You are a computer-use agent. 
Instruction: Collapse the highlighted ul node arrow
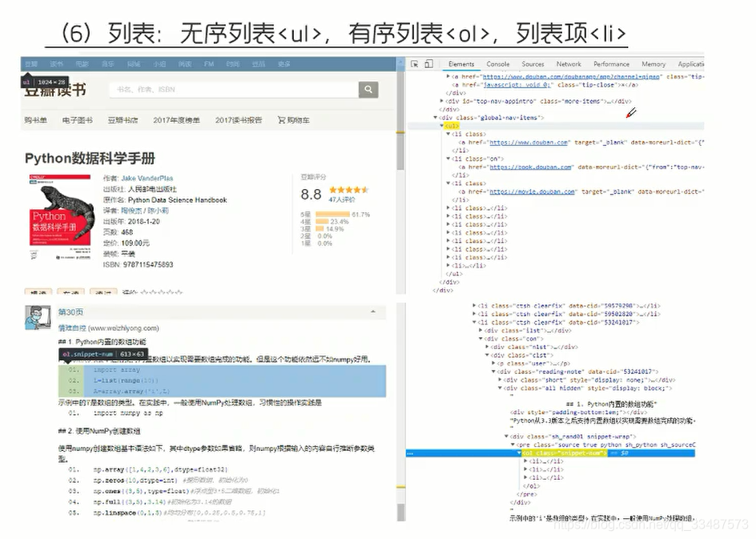[x=441, y=126]
